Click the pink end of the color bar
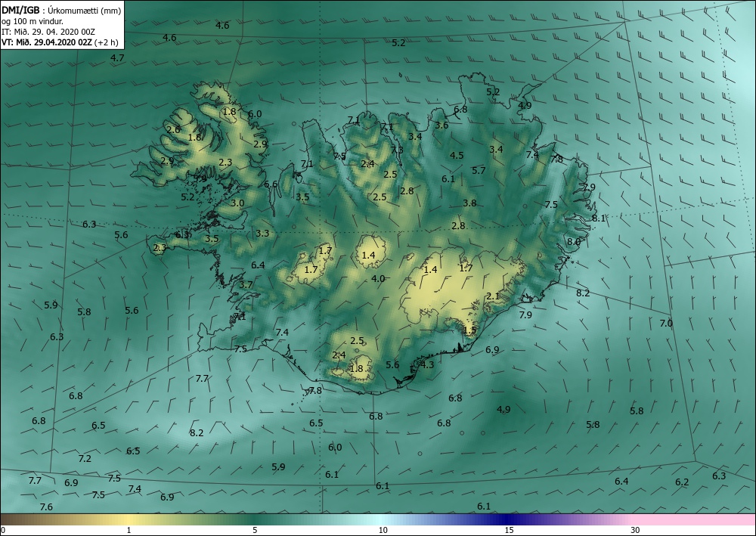Viewport: 756px width, 536px height. [694, 519]
